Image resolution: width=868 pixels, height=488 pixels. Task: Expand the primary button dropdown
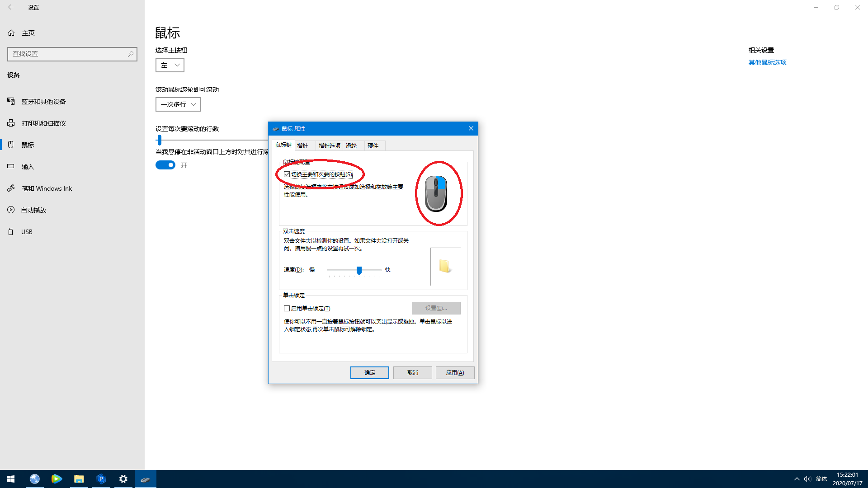tap(170, 65)
